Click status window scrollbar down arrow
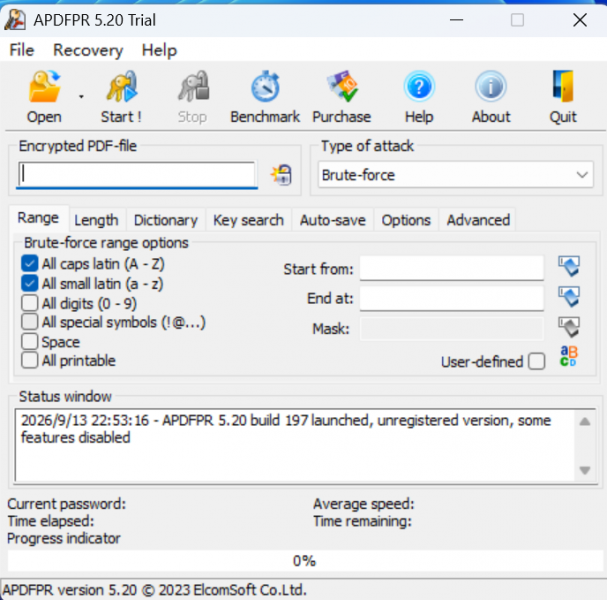The height and width of the screenshot is (600, 607). coord(585,470)
